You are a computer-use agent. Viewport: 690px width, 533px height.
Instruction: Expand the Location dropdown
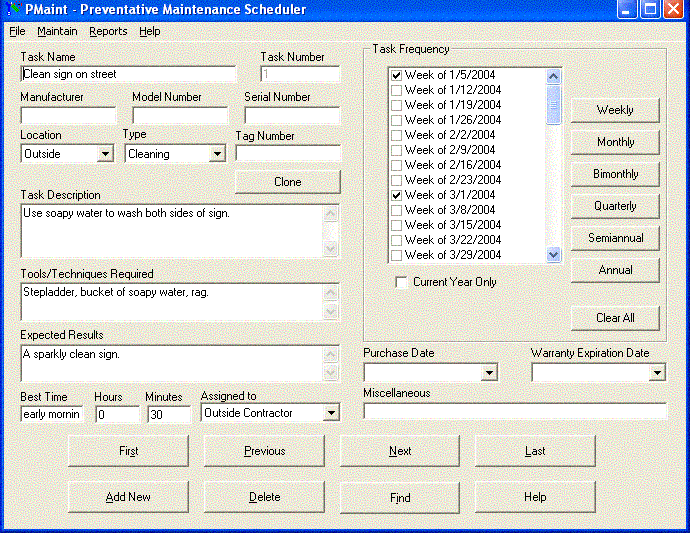tap(105, 154)
